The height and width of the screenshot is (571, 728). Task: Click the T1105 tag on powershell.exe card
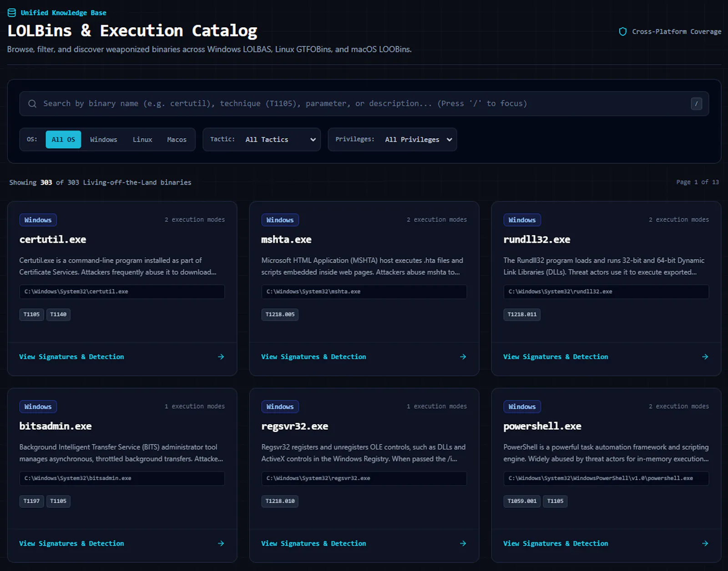click(555, 501)
